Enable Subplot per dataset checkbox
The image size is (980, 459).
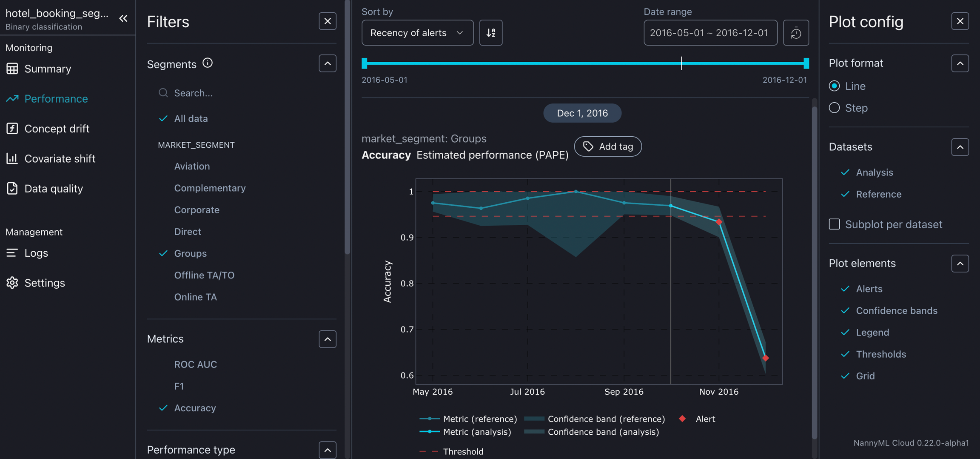[834, 224]
